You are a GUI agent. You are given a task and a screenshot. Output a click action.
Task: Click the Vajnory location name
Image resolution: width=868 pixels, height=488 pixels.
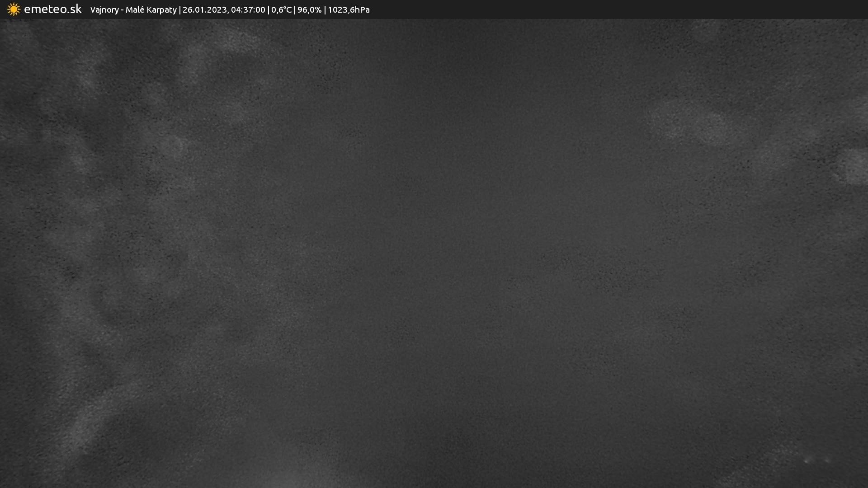tap(104, 9)
